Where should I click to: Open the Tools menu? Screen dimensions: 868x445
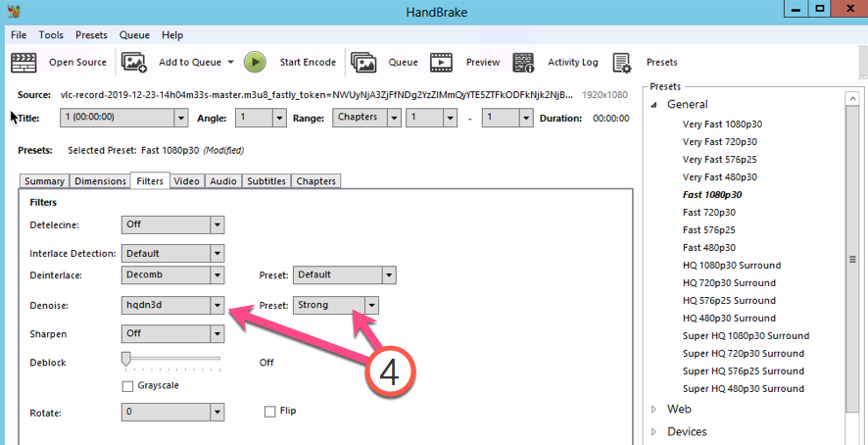click(x=51, y=35)
